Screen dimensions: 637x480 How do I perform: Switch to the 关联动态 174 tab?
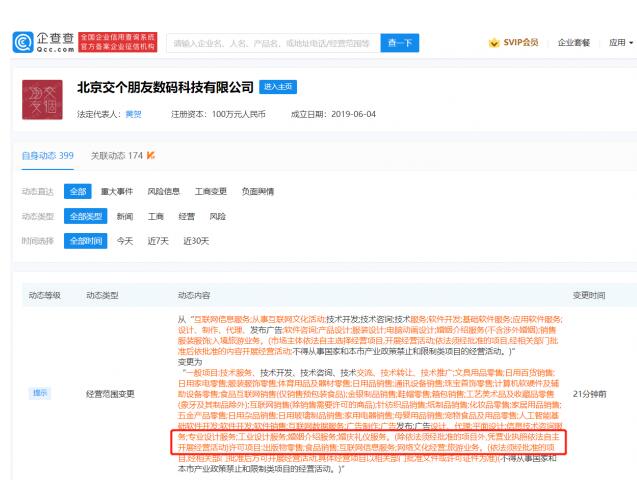(117, 156)
